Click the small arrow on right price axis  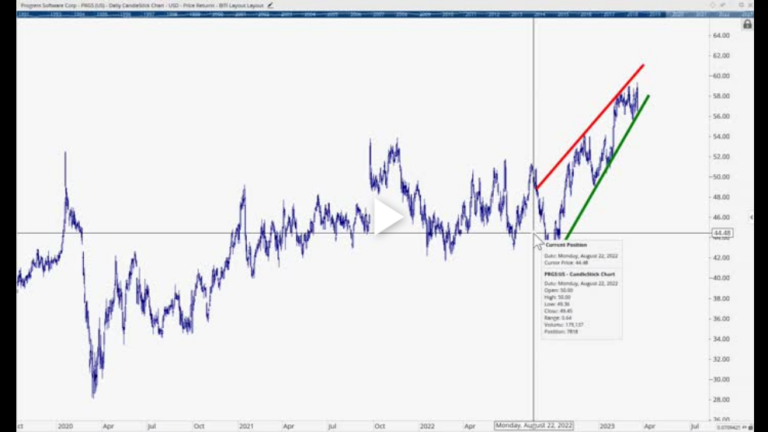751,217
